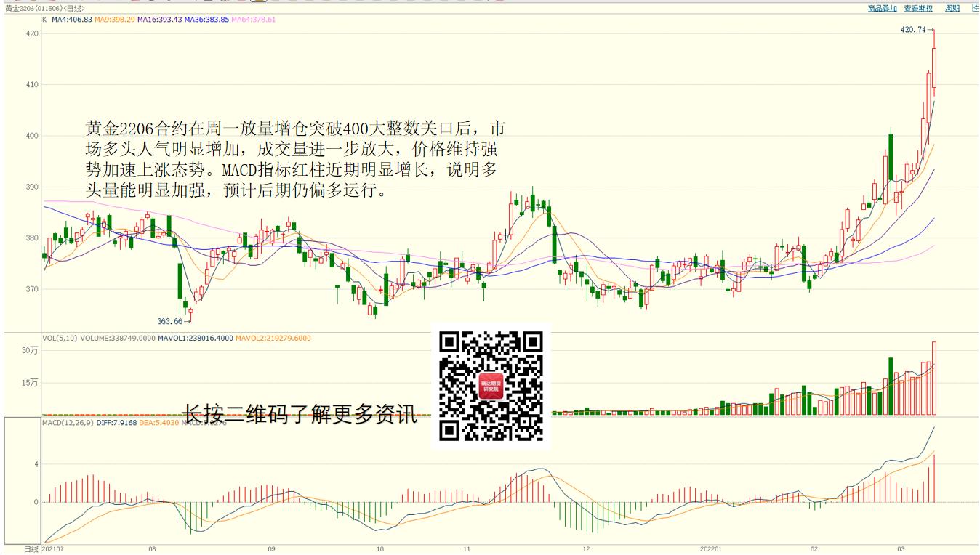The image size is (980, 555).
Task: Click the QR code image
Action: tap(491, 386)
